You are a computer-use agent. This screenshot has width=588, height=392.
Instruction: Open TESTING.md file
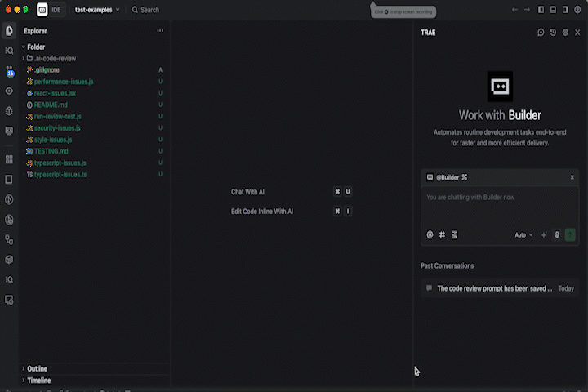pyautogui.click(x=51, y=152)
